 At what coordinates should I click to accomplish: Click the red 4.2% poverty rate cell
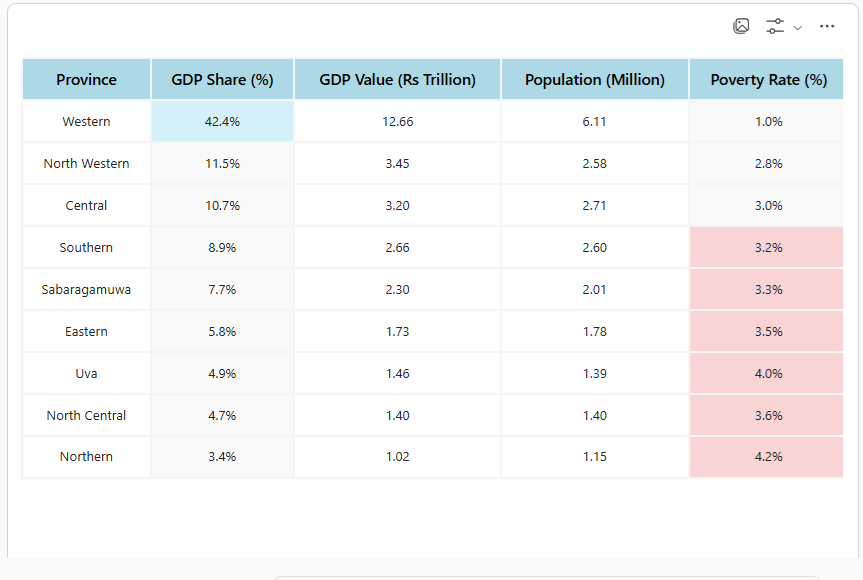point(768,456)
